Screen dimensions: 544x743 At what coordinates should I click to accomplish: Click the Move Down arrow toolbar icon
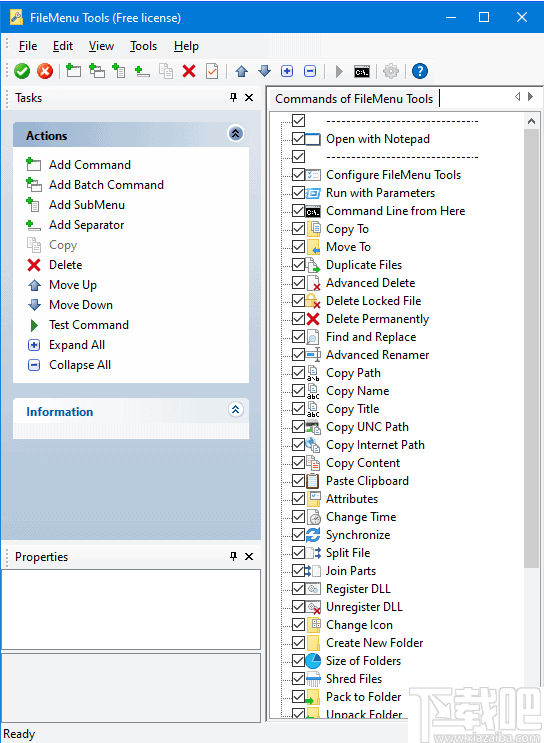point(264,71)
